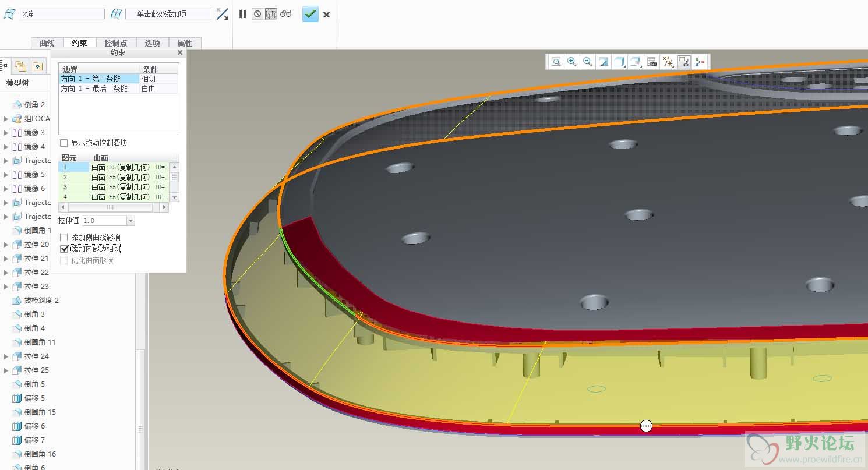The width and height of the screenshot is (868, 470).
Task: Expand the 拉伸 21 tree node
Action: pyautogui.click(x=6, y=259)
